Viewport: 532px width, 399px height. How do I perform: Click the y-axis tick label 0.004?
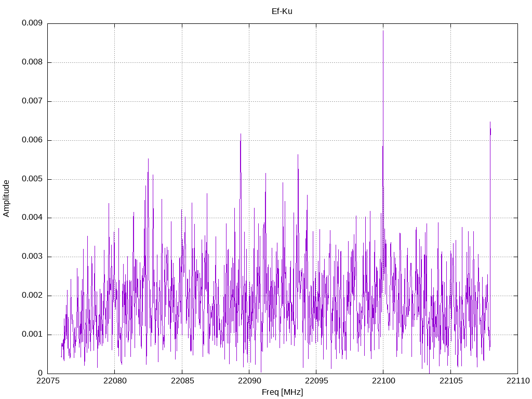(32, 218)
